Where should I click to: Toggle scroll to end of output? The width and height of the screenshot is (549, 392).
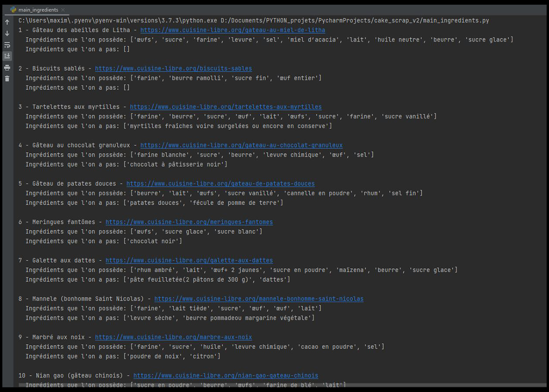pyautogui.click(x=7, y=56)
